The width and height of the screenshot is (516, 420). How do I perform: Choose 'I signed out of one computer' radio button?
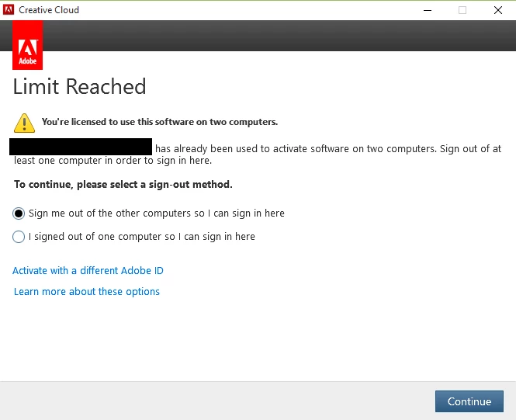tap(19, 237)
